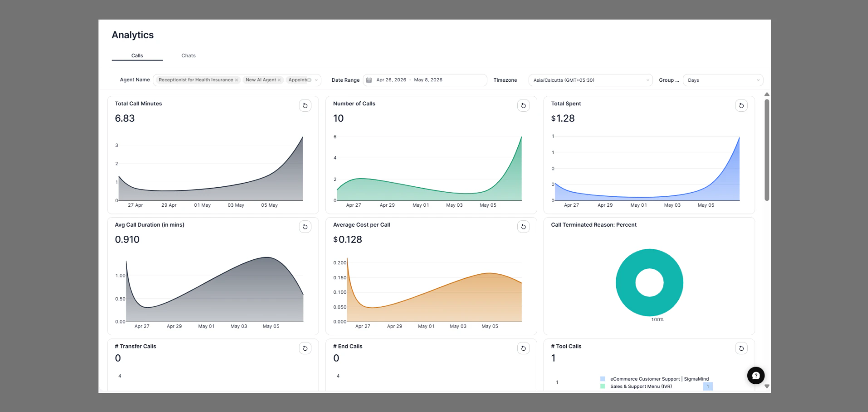Select the $1.28 total spent value
The width and height of the screenshot is (868, 412).
tap(563, 118)
